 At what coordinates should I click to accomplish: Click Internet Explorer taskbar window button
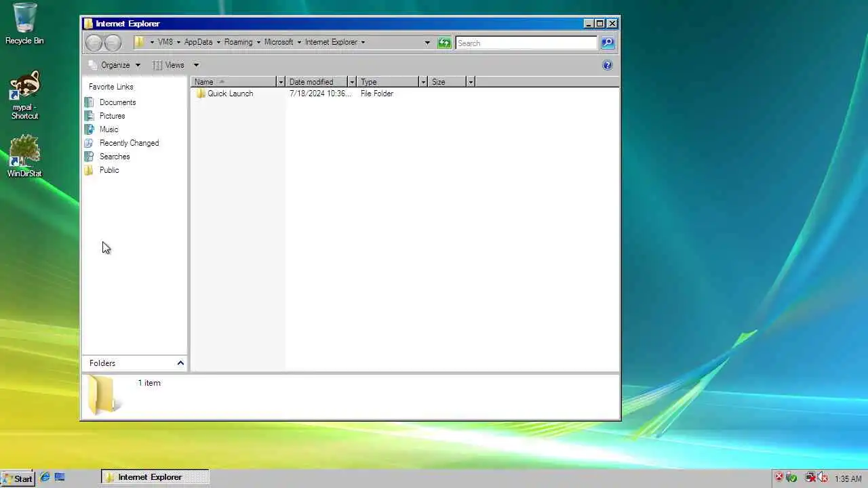pos(155,477)
